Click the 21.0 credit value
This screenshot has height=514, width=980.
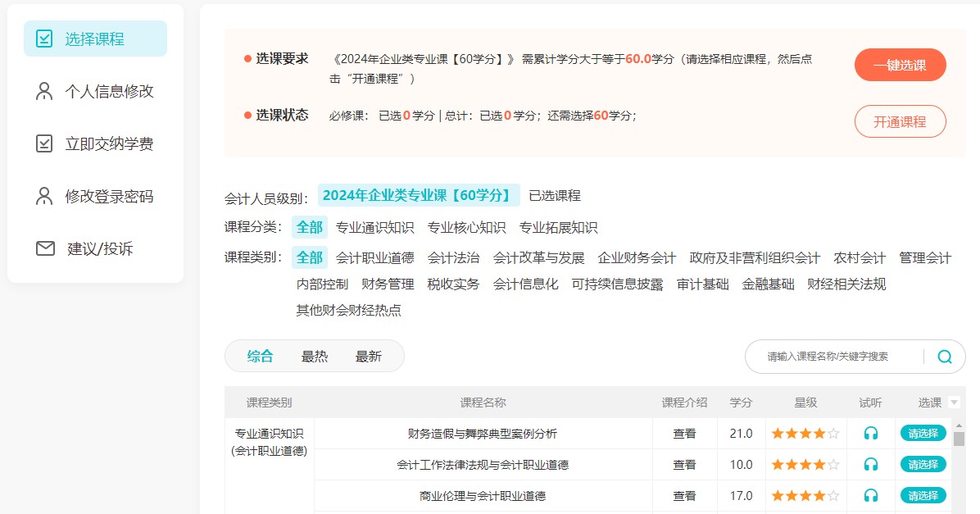[742, 434]
